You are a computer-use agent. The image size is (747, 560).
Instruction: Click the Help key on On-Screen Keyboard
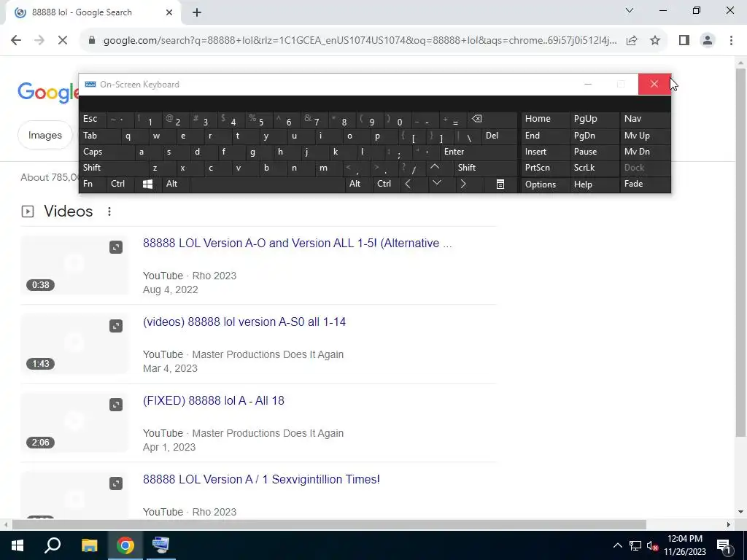click(x=594, y=184)
